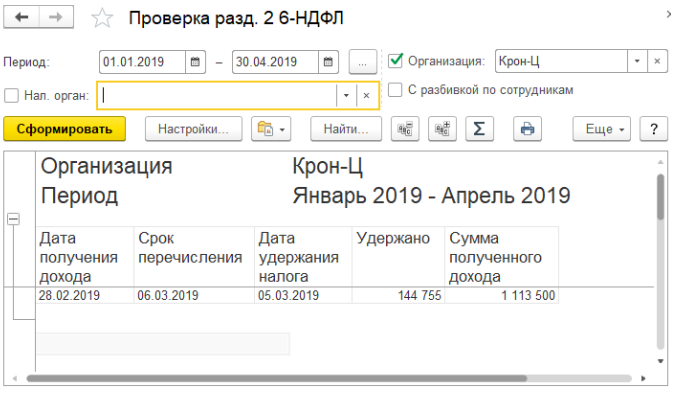Open calendar for start date 01.01.2019
Image resolution: width=676 pixels, height=398 pixels.
[195, 62]
